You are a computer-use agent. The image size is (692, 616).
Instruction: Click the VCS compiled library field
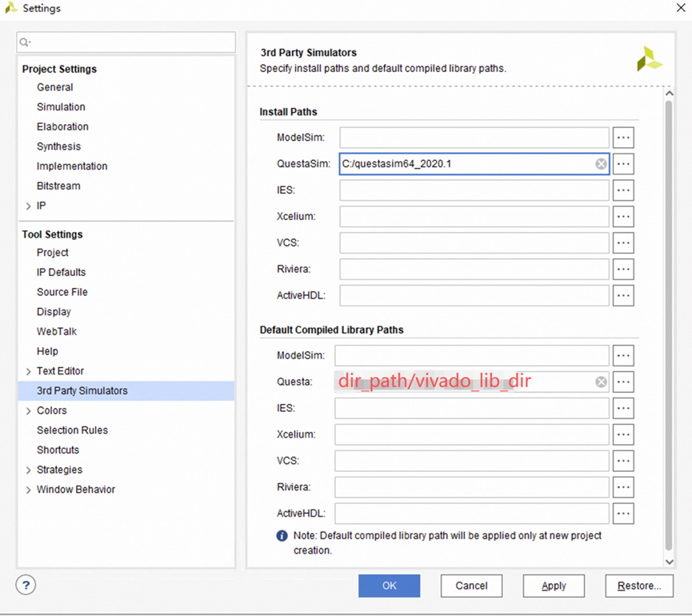tap(472, 461)
